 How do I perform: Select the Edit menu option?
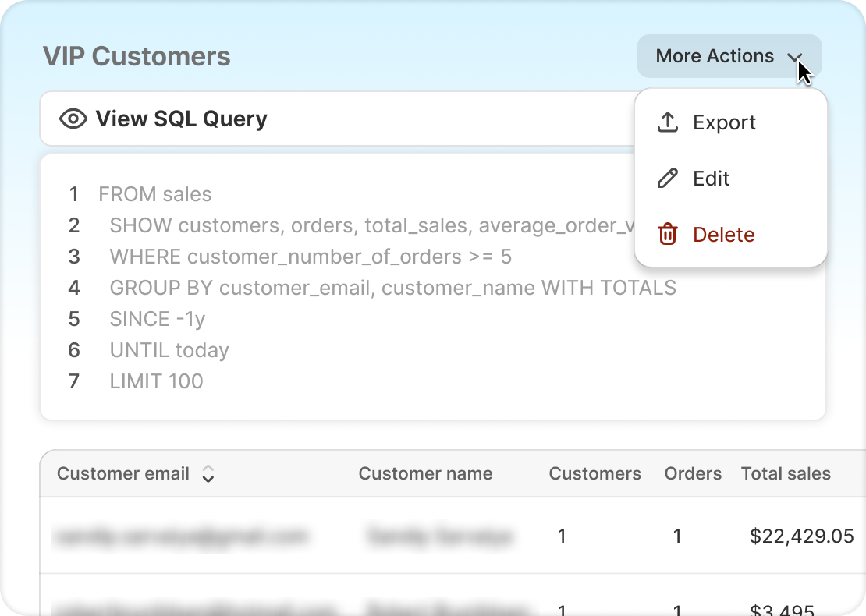point(711,179)
